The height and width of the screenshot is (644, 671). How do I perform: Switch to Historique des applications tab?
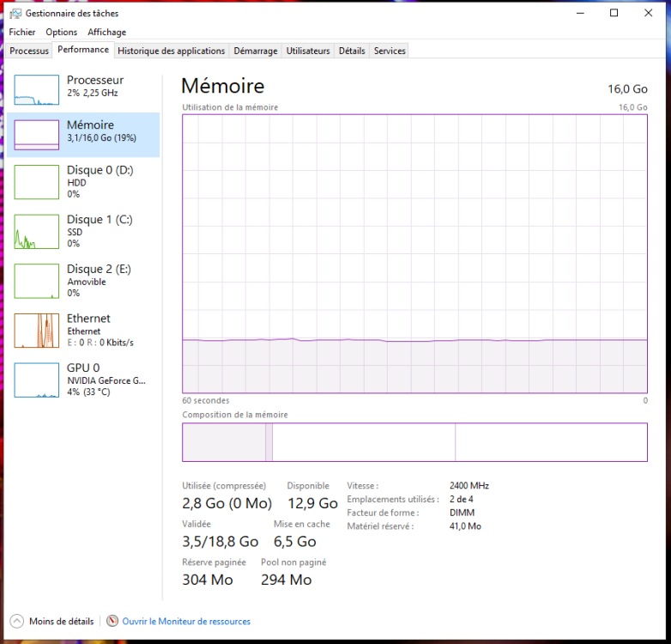point(171,51)
